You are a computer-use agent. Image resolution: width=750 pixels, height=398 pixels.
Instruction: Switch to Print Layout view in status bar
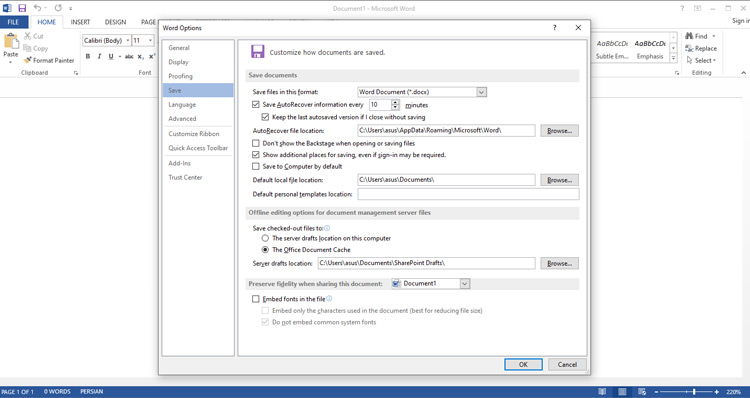click(x=622, y=391)
